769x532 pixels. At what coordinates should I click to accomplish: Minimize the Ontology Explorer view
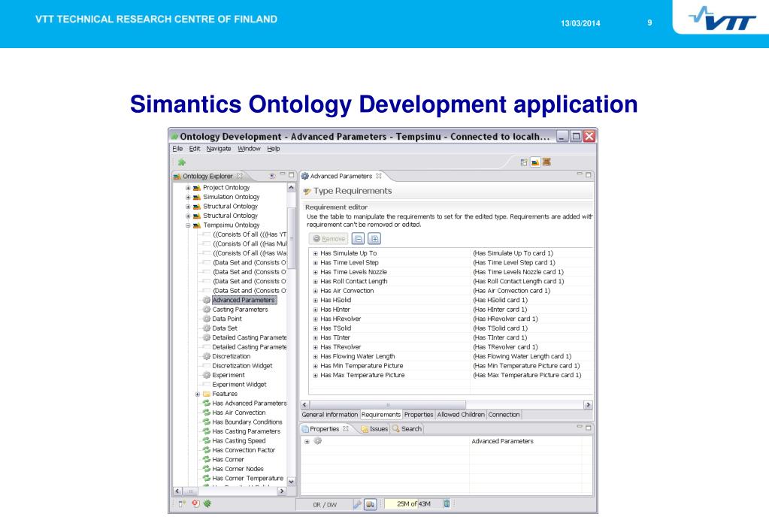283,174
